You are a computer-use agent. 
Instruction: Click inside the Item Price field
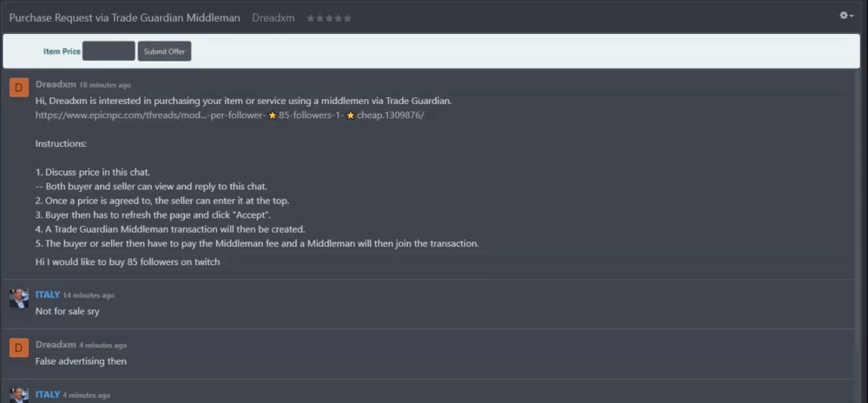tap(108, 51)
